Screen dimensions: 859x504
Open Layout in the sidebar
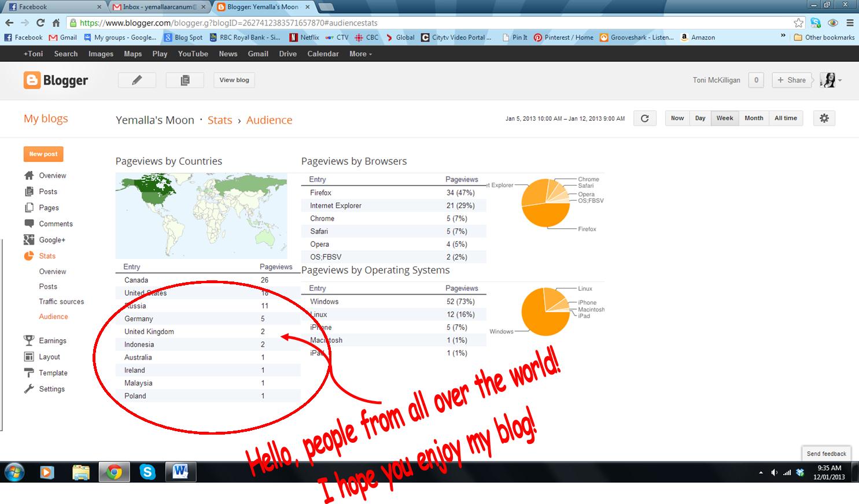click(42, 357)
